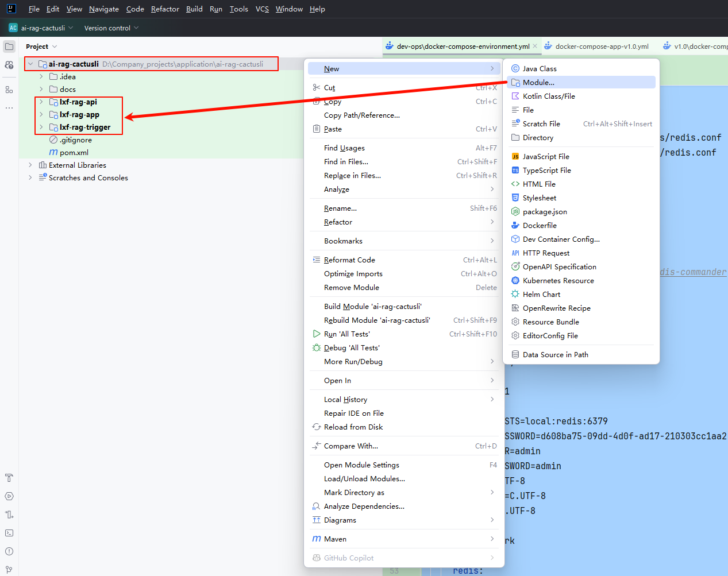Open the Version control dropdown
Screen dimensions: 728x576
coord(111,28)
